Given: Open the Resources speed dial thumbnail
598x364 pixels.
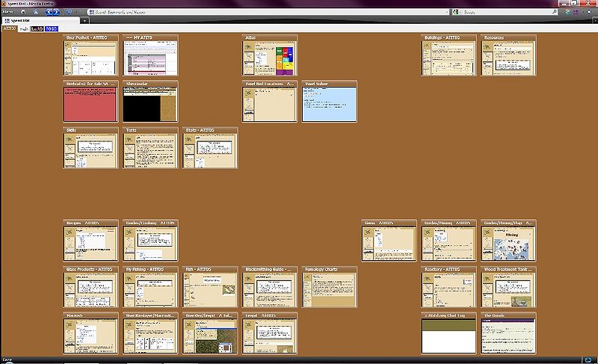Looking at the screenshot, I should point(508,55).
